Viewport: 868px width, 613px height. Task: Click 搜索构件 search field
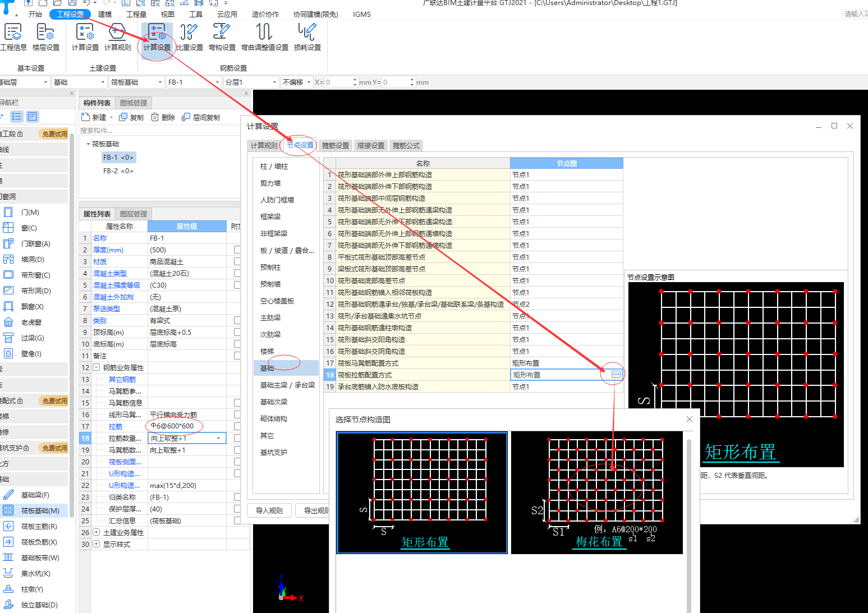coord(160,131)
